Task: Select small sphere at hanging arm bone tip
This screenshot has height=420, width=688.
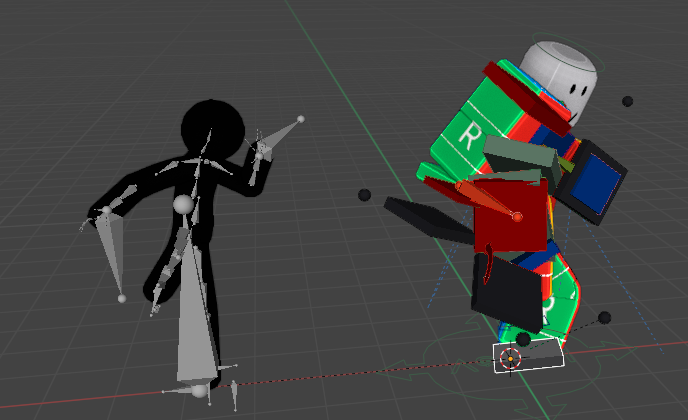Action: click(x=122, y=298)
